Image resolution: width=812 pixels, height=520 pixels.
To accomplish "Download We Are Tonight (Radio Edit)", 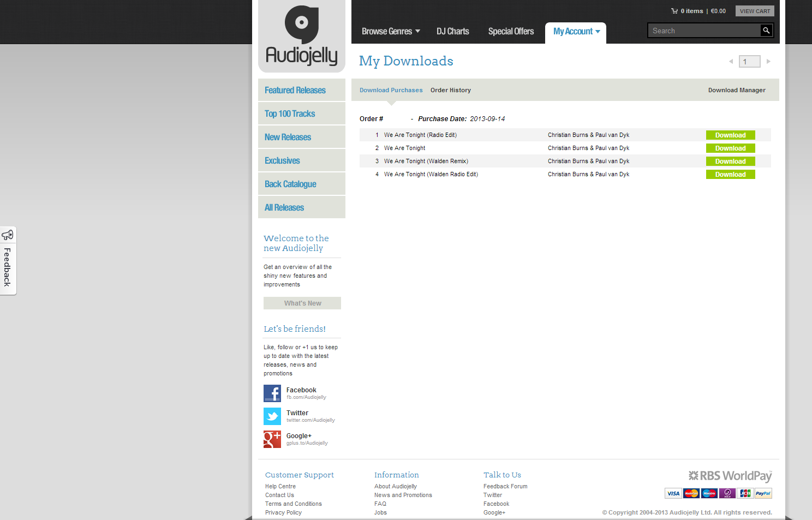I will click(730, 135).
